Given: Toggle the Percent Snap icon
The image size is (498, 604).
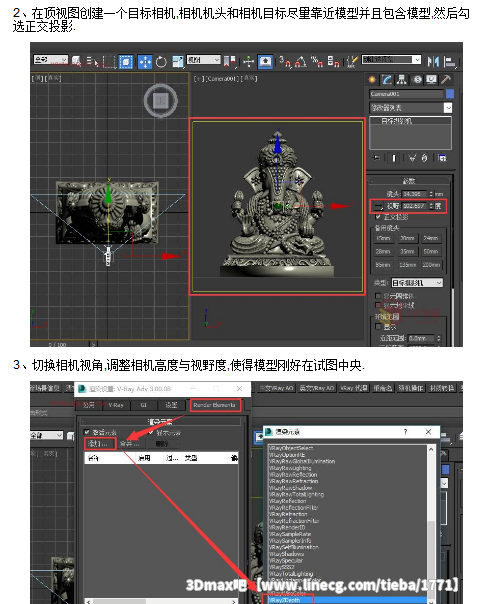Looking at the screenshot, I should point(317,62).
